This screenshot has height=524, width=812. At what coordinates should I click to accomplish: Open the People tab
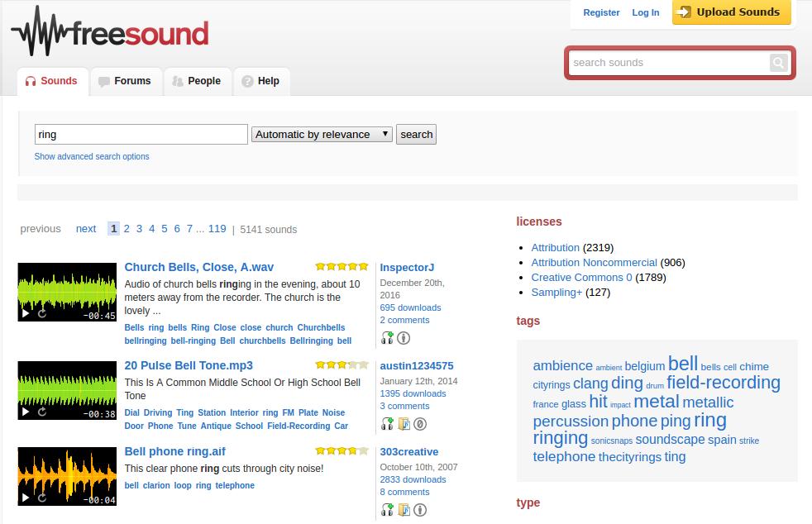(x=197, y=81)
